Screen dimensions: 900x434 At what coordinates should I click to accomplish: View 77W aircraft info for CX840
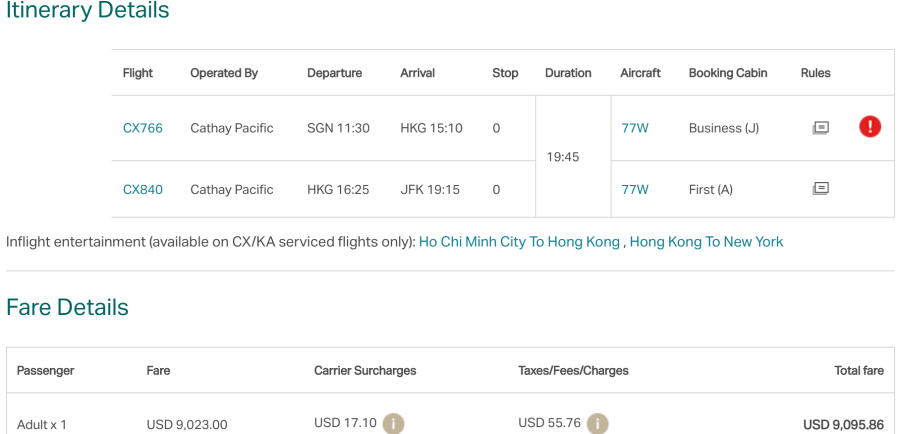point(635,189)
